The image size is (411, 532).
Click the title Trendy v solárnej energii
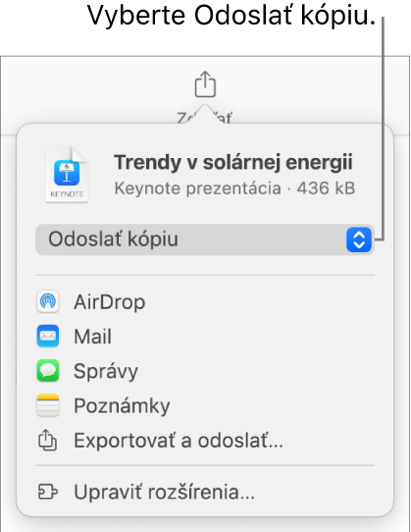(233, 163)
